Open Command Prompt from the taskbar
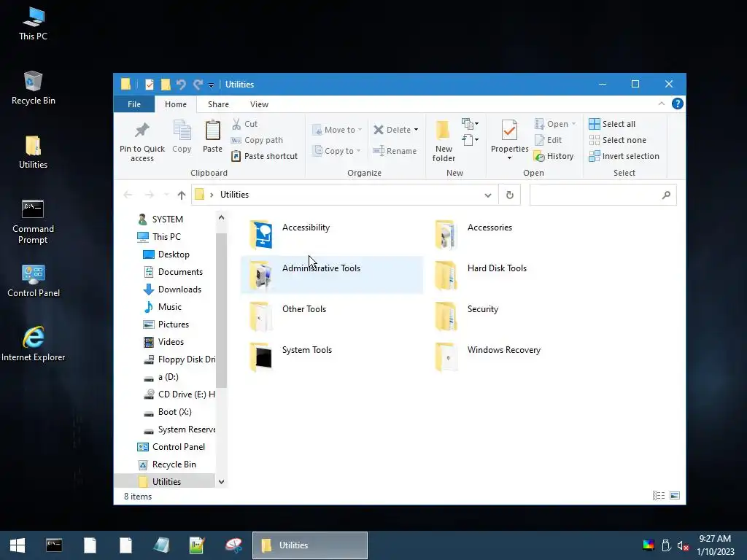The width and height of the screenshot is (747, 560). coord(54,545)
